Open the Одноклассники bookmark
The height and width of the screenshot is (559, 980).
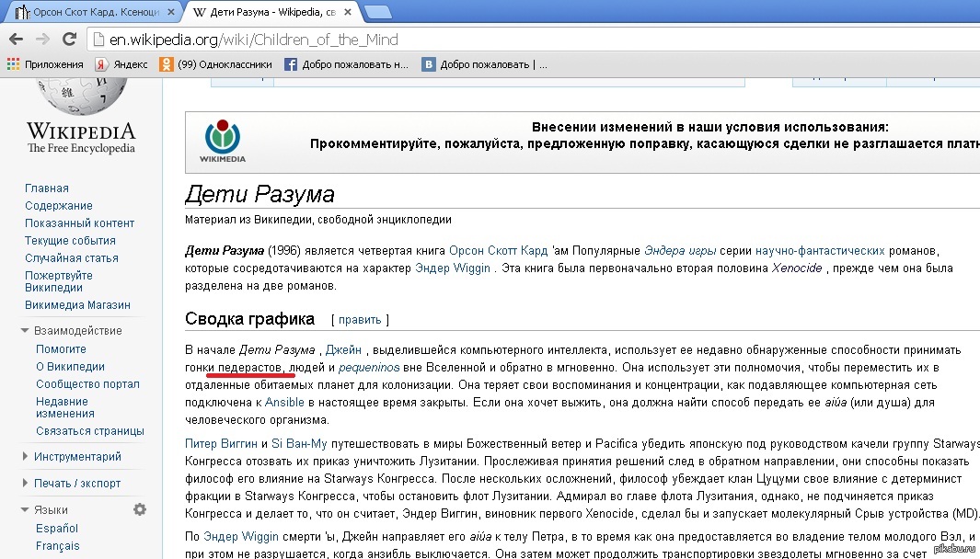pos(215,63)
